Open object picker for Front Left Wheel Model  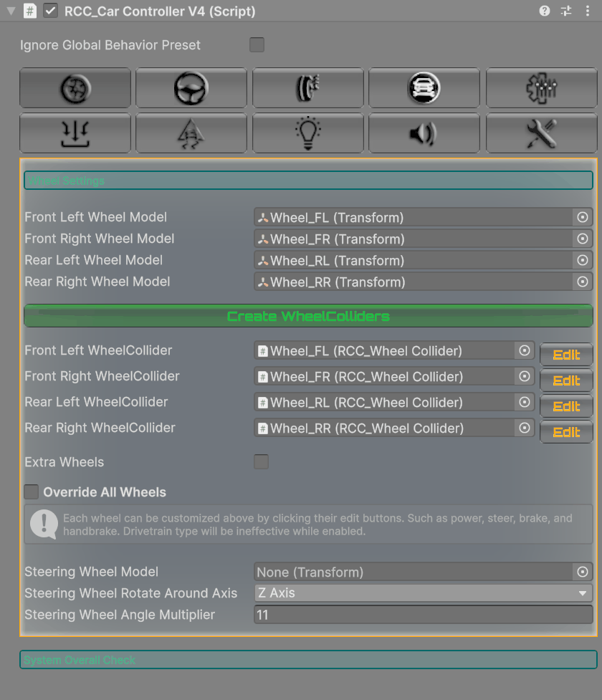(x=583, y=217)
